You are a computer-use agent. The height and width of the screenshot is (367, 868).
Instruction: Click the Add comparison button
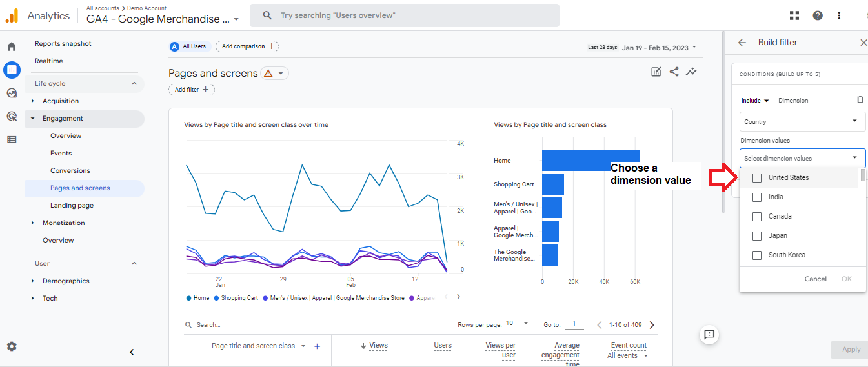click(248, 46)
